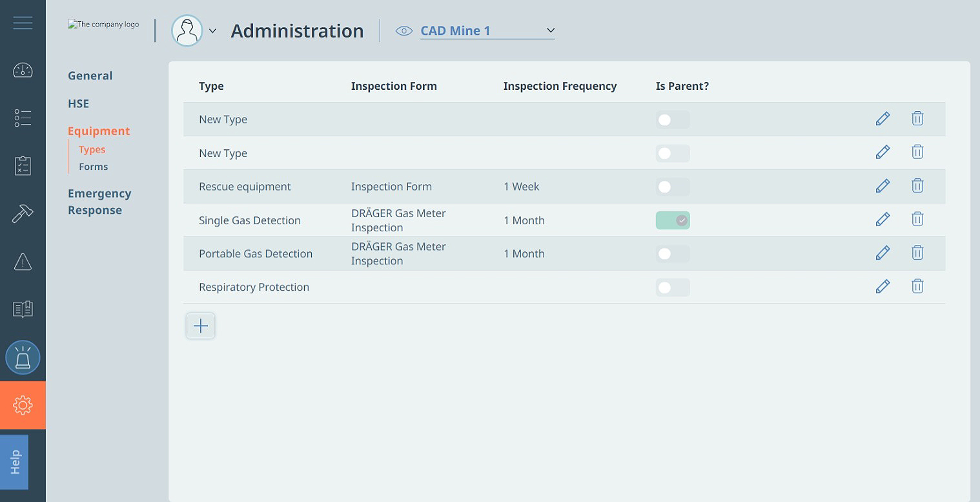980x502 pixels.
Task: Click Inspection Form cell for Rescue equipment
Action: click(391, 187)
